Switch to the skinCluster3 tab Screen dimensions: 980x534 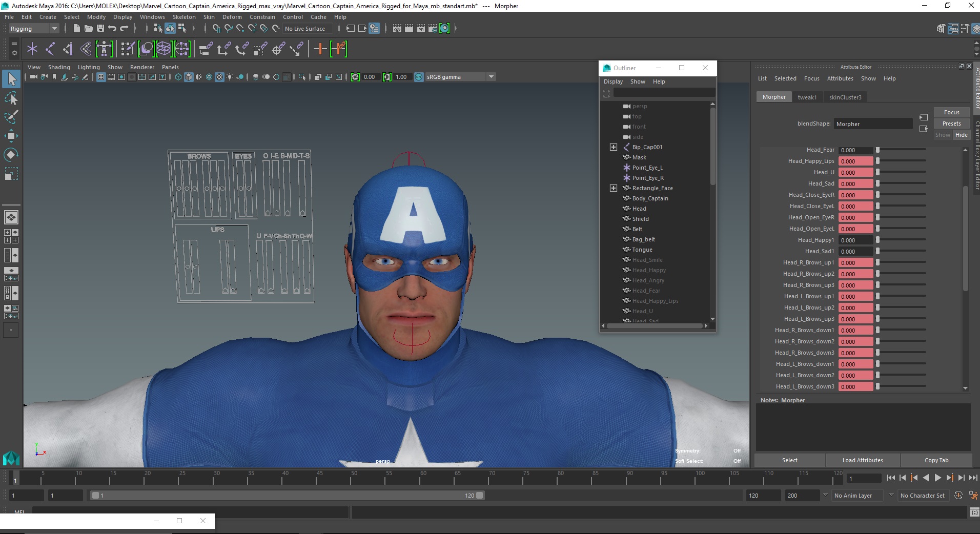point(845,97)
